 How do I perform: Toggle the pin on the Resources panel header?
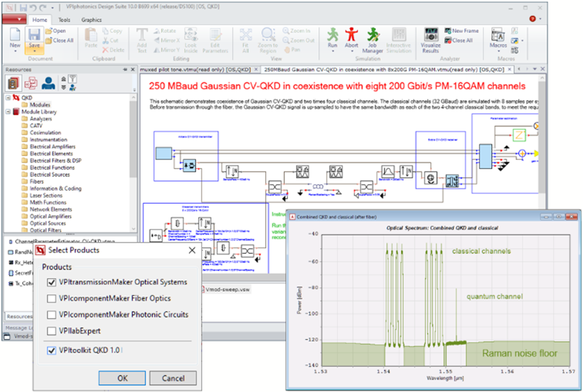[125, 70]
